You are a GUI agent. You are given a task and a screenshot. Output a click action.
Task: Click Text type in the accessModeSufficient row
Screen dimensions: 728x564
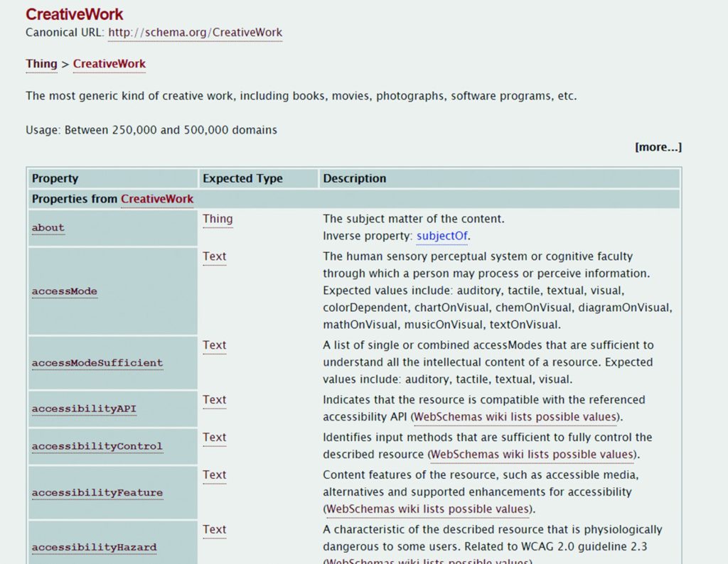pyautogui.click(x=215, y=345)
